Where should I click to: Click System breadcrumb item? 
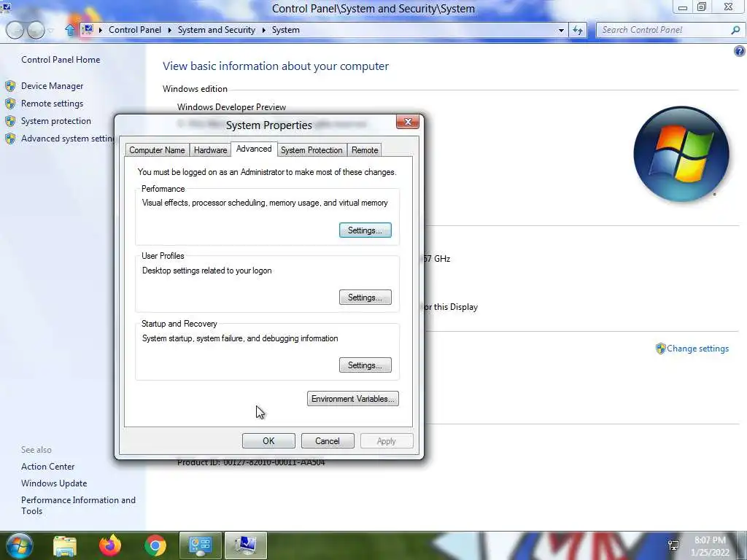point(285,30)
